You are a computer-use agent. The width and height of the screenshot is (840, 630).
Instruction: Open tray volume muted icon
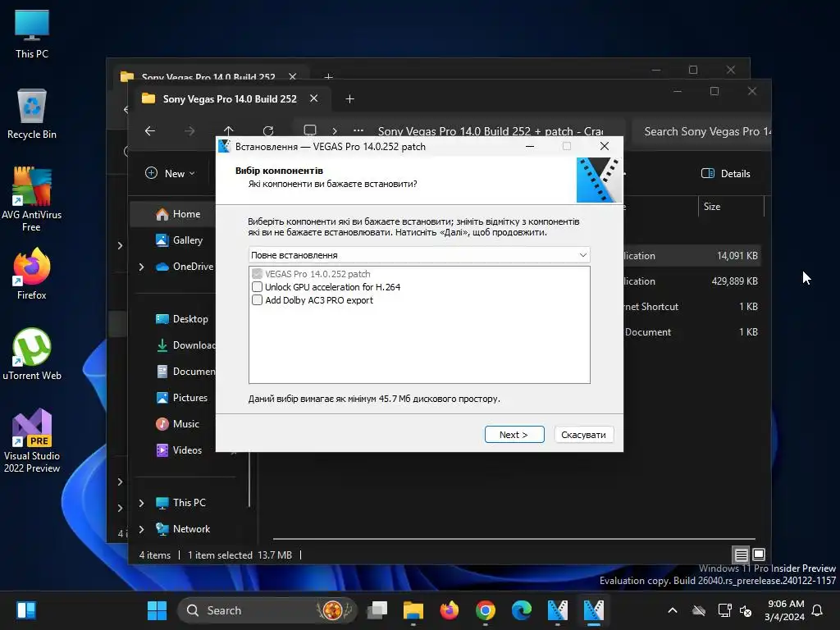746,610
